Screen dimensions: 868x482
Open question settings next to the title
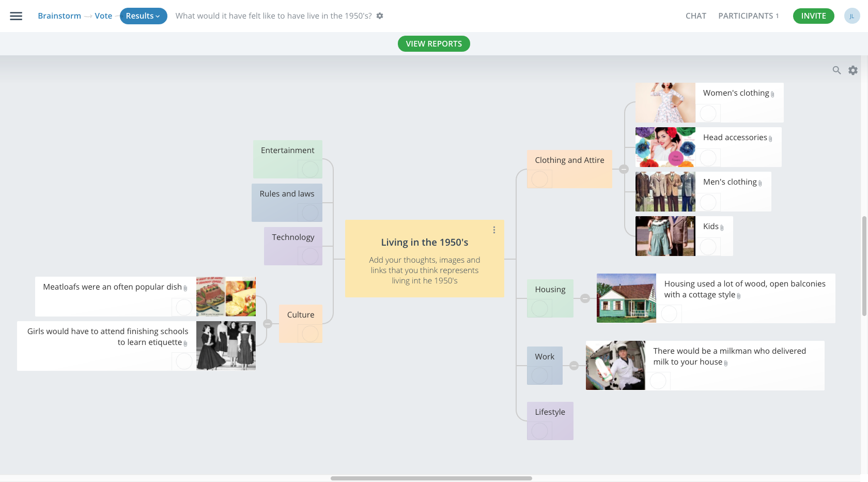(x=380, y=16)
